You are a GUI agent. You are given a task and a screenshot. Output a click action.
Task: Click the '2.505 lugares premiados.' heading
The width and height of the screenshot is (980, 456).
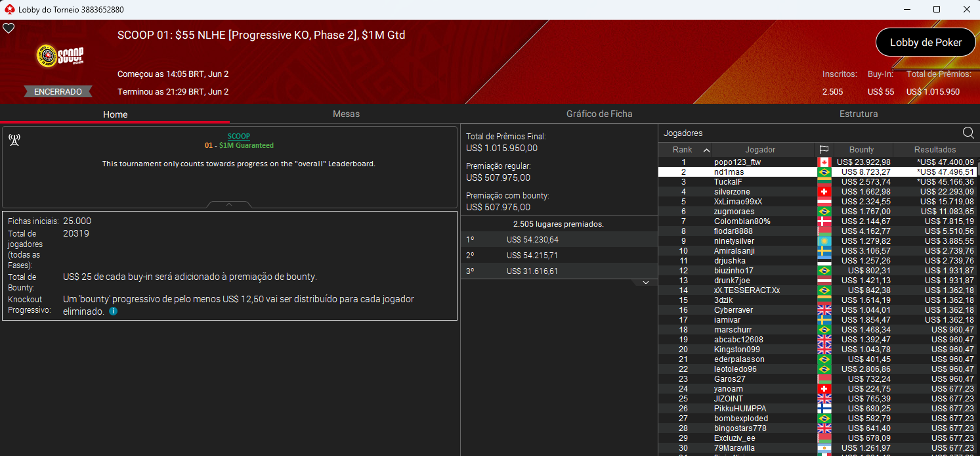[x=559, y=224]
